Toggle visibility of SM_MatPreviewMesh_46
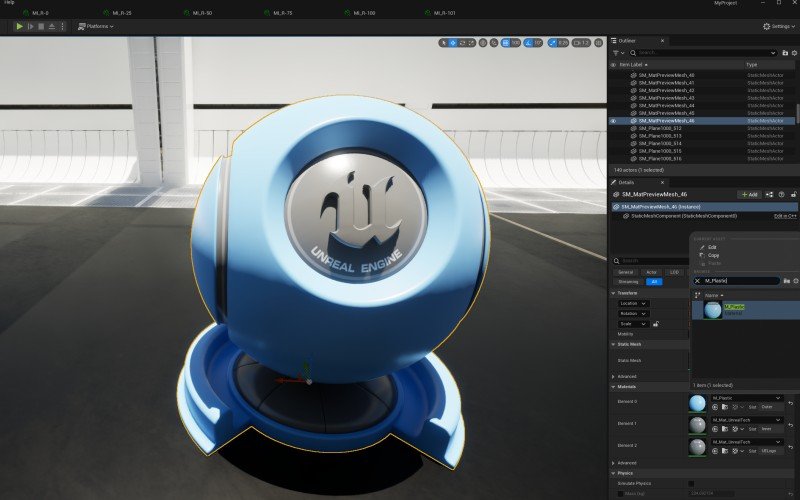The image size is (800, 500). click(613, 121)
